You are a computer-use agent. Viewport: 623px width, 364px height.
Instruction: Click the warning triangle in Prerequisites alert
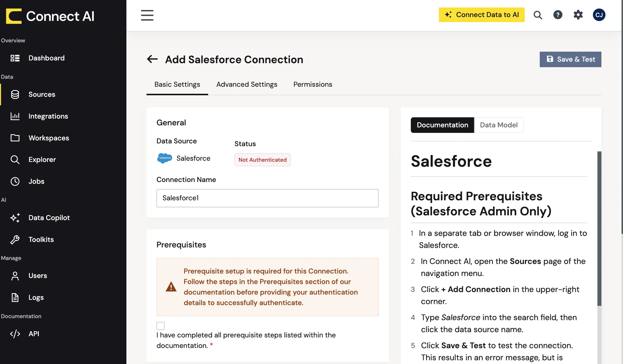(171, 287)
